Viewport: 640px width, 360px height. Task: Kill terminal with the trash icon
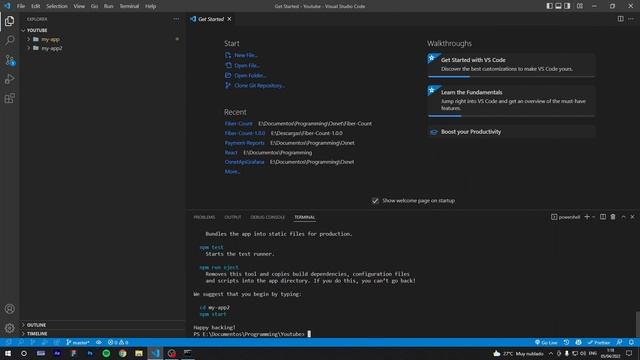[x=613, y=217]
